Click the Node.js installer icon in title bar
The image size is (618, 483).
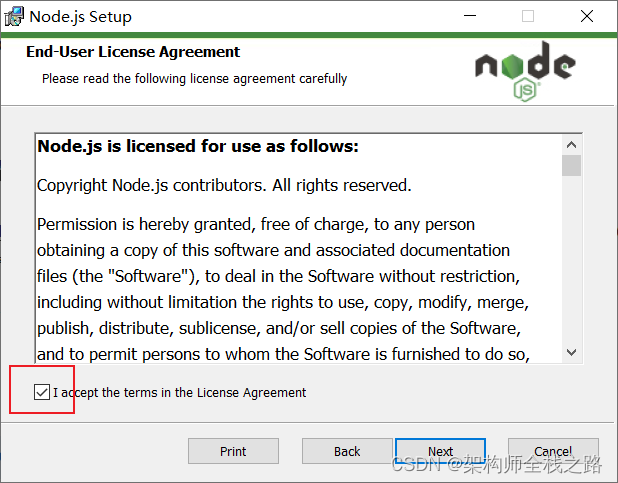(x=15, y=16)
